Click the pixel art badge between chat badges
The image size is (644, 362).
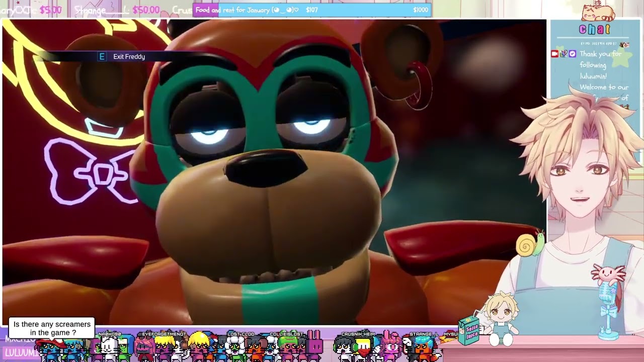click(x=563, y=54)
